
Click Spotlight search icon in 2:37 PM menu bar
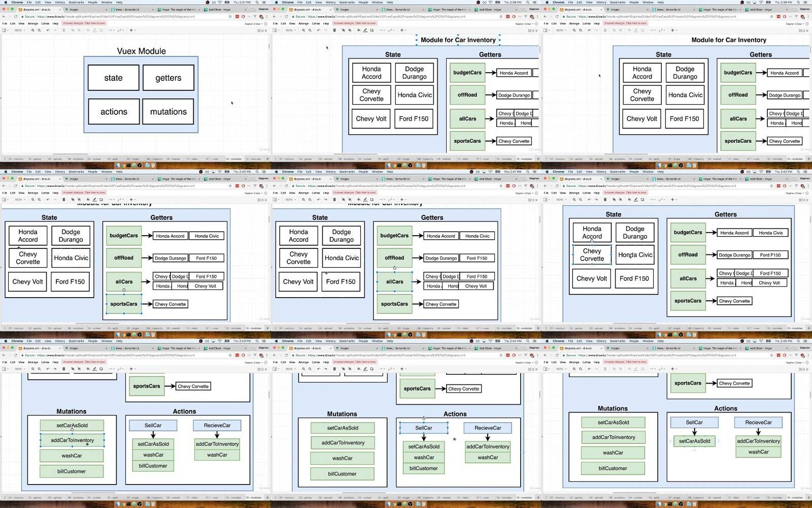tap(257, 2)
